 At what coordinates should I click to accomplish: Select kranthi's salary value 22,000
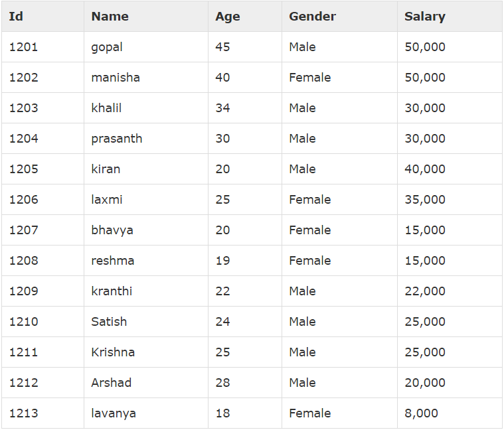(425, 291)
